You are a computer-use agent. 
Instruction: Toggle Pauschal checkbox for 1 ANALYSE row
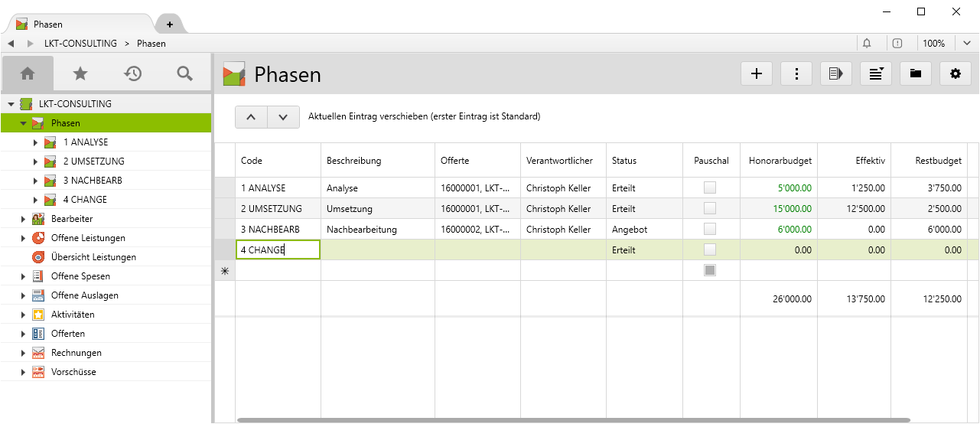point(711,188)
